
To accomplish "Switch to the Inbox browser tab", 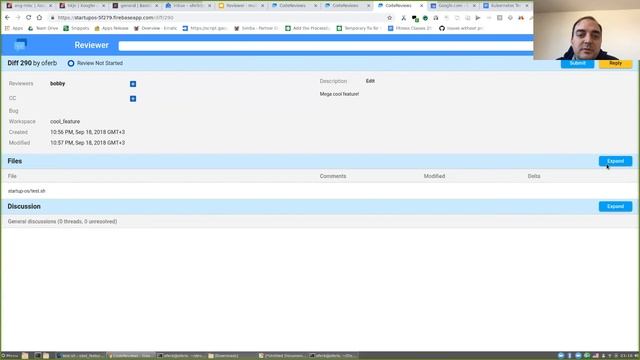I will (x=188, y=6).
